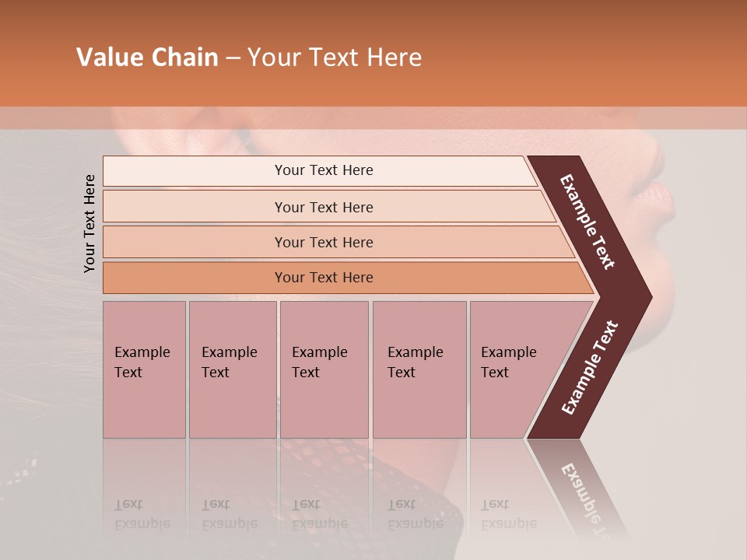Select the third "Your Text Here" bar from top
This screenshot has height=560, width=747.
click(x=323, y=242)
